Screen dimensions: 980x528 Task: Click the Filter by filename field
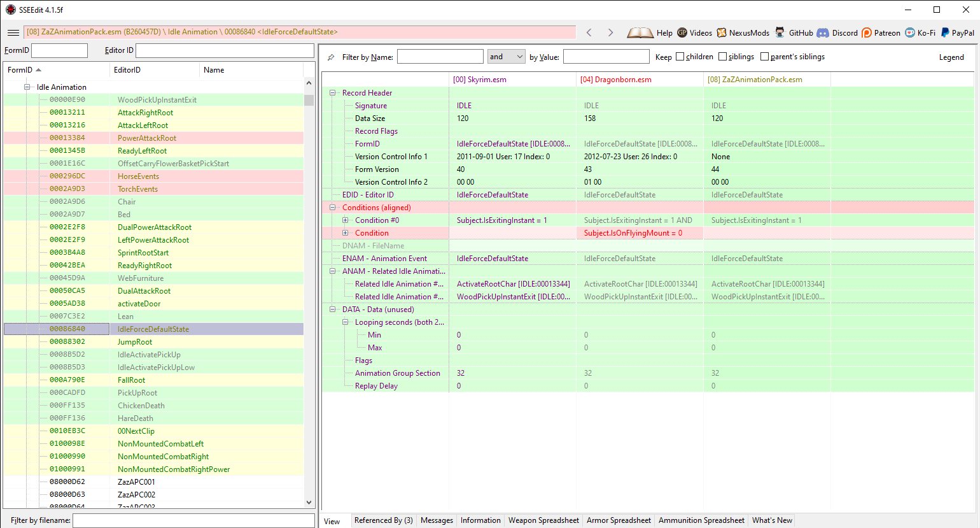(x=193, y=520)
